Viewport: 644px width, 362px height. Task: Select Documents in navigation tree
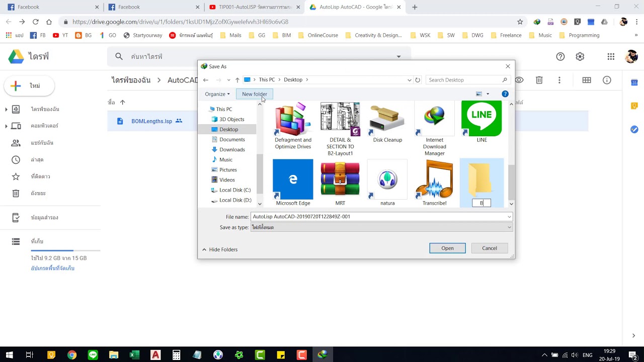click(232, 139)
